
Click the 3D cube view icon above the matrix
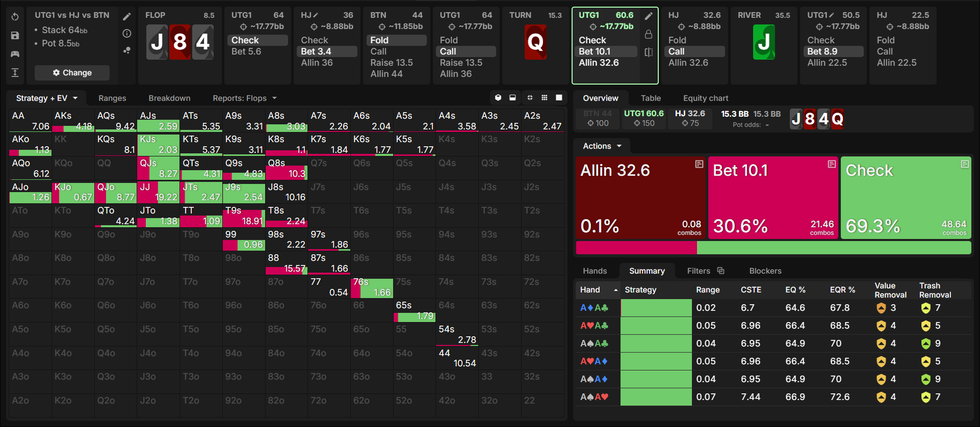click(498, 98)
